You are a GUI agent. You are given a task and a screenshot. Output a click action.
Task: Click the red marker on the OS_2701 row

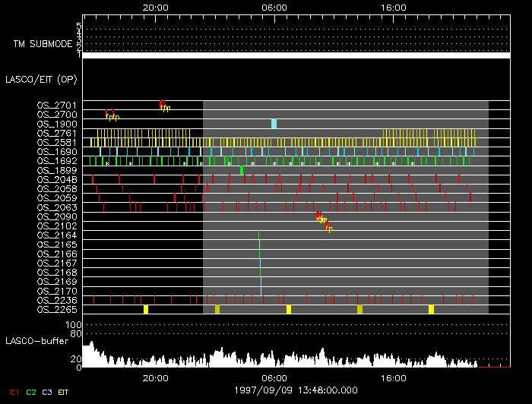(161, 103)
